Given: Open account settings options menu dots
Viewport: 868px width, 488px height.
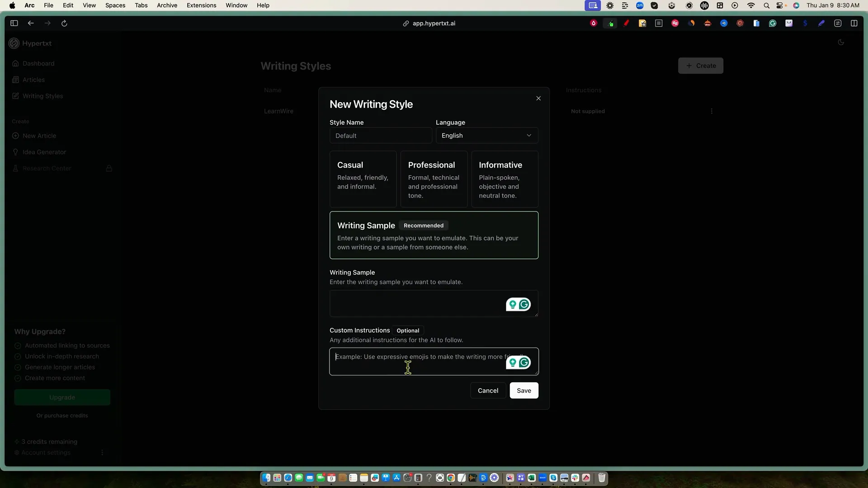Looking at the screenshot, I should pyautogui.click(x=102, y=452).
